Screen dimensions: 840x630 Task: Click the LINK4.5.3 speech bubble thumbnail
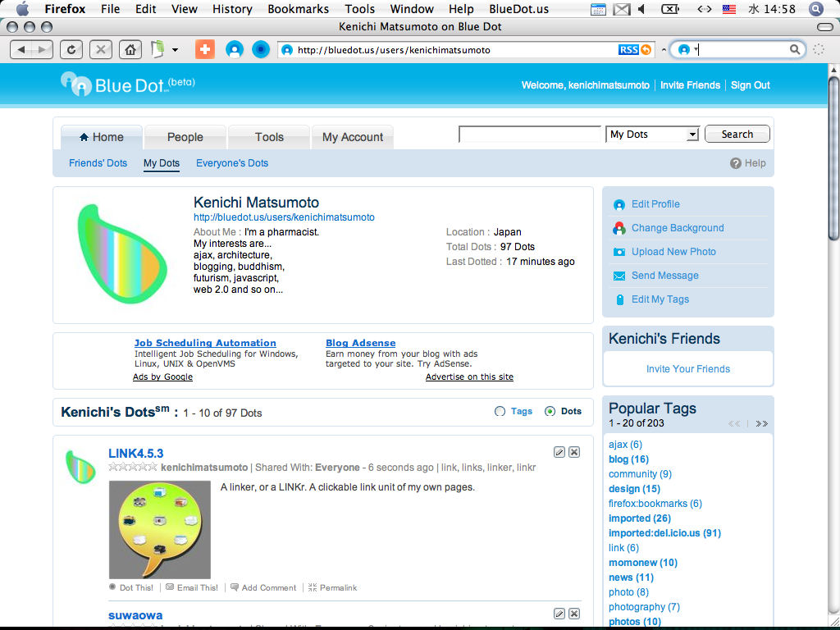point(160,529)
